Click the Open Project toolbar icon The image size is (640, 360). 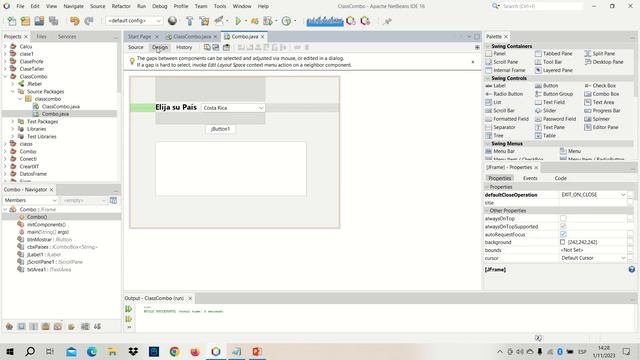pyautogui.click(x=39, y=21)
